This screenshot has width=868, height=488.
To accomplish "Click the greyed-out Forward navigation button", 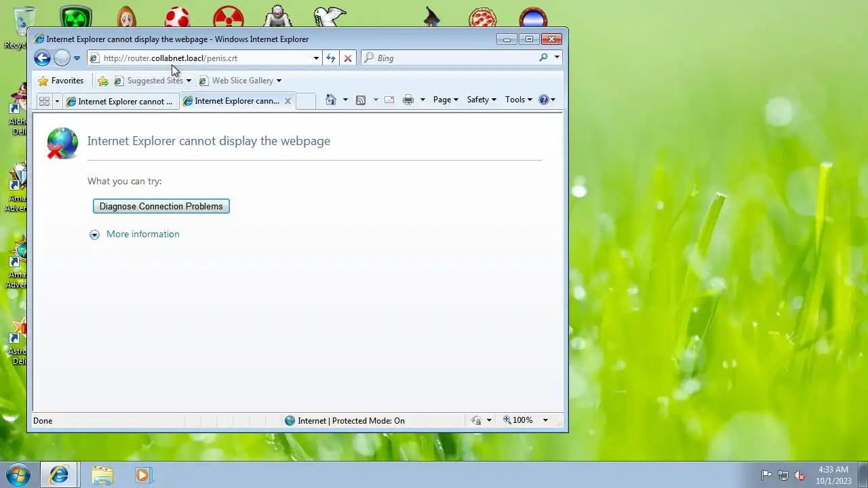I will 62,58.
